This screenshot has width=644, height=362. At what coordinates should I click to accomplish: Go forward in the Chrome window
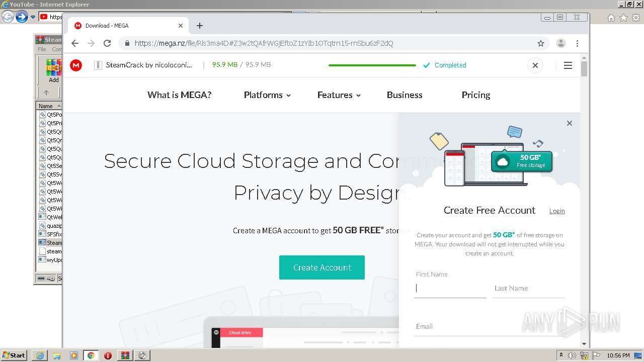pyautogui.click(x=91, y=43)
